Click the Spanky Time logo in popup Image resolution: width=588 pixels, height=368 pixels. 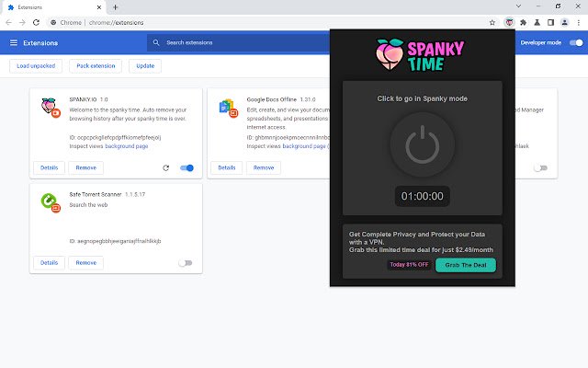pos(421,55)
